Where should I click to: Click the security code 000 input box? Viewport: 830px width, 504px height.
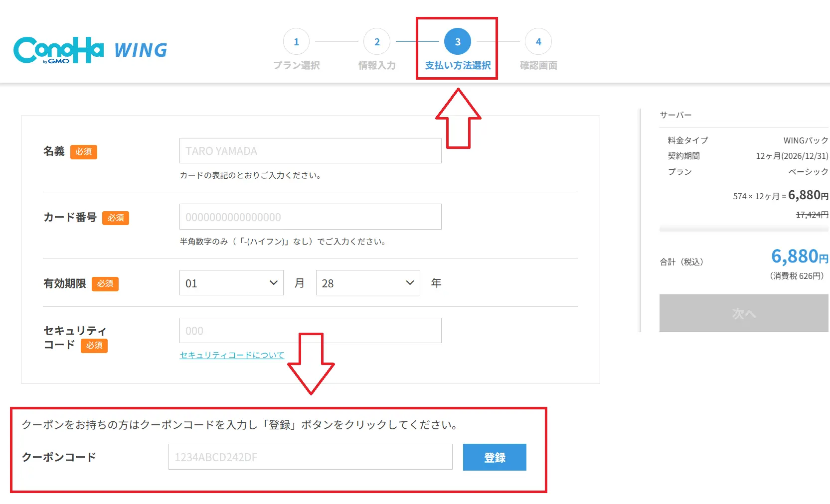(x=310, y=330)
